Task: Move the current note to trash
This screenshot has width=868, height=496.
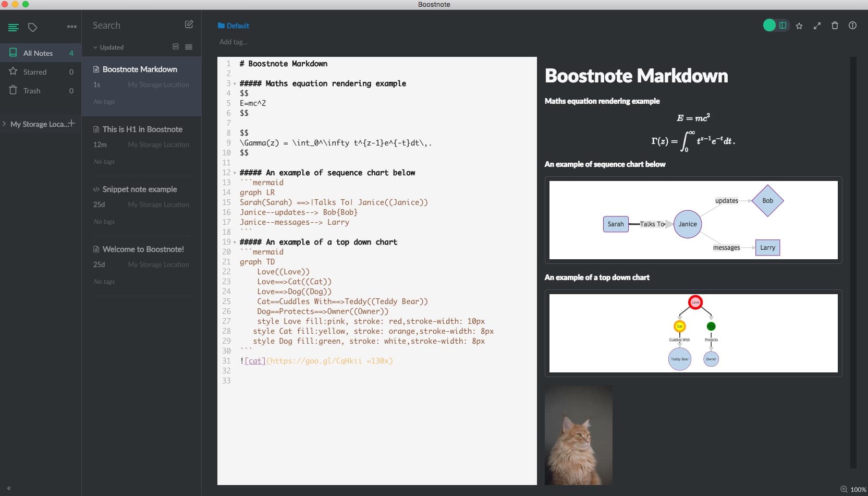Action: [x=835, y=26]
